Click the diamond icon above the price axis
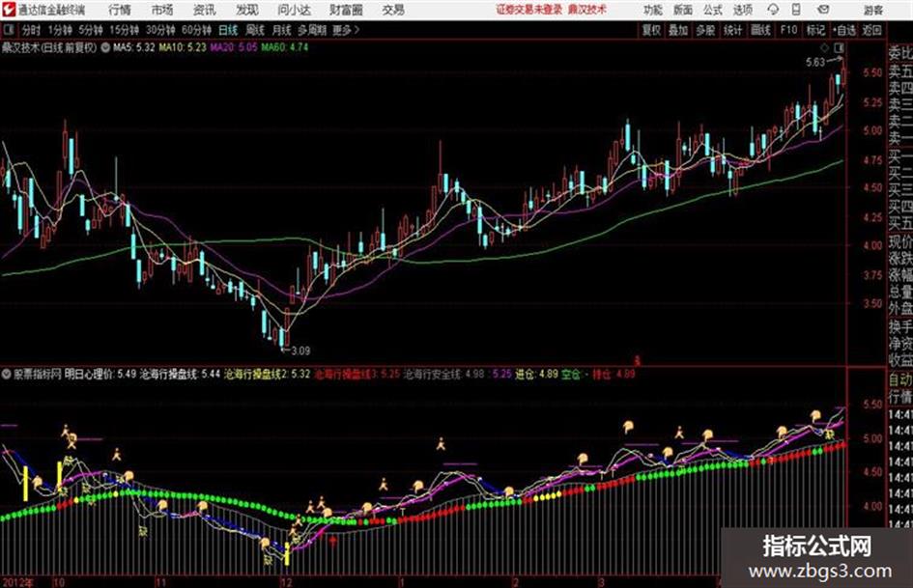913x588 pixels. point(824,47)
